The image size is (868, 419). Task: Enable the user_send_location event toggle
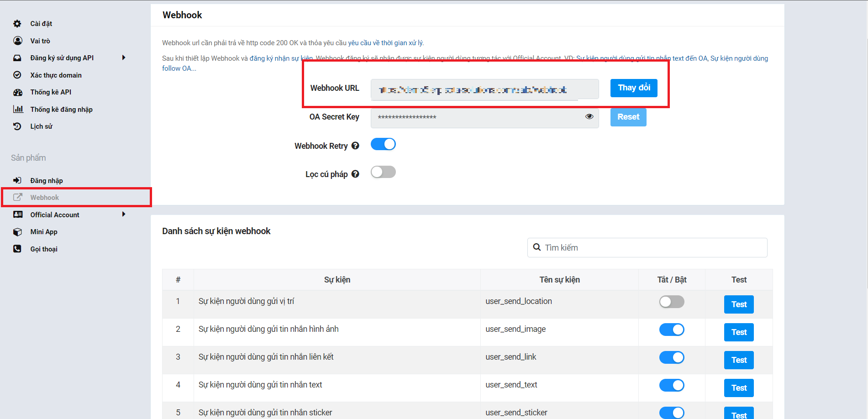671,302
